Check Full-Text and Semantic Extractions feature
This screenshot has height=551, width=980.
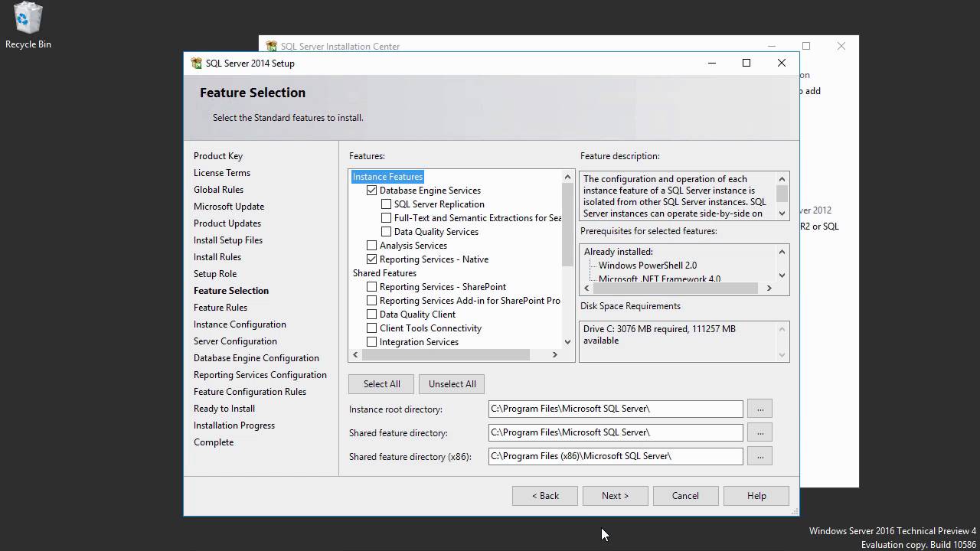pos(387,218)
